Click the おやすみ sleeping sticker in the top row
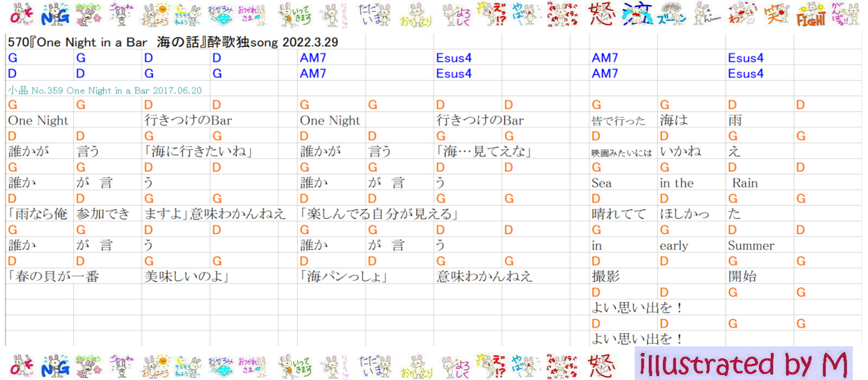 tap(220, 15)
